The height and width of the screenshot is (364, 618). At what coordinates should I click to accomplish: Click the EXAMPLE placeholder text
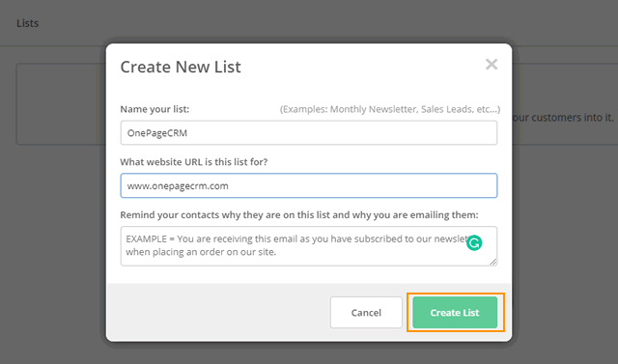(297, 245)
